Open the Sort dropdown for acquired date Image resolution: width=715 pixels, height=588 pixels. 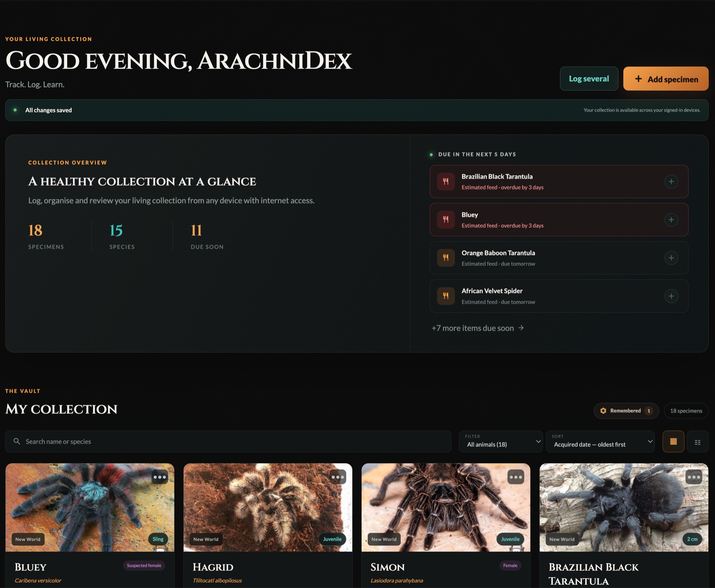click(600, 441)
